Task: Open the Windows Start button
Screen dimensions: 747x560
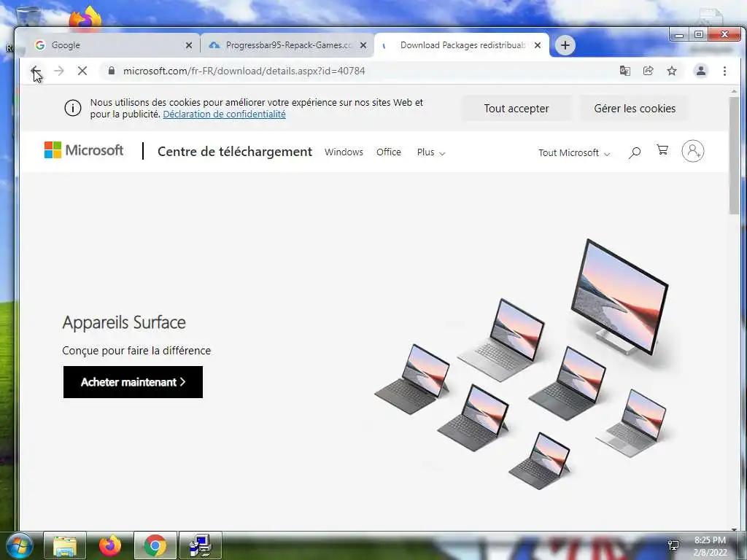Action: pyautogui.click(x=18, y=545)
